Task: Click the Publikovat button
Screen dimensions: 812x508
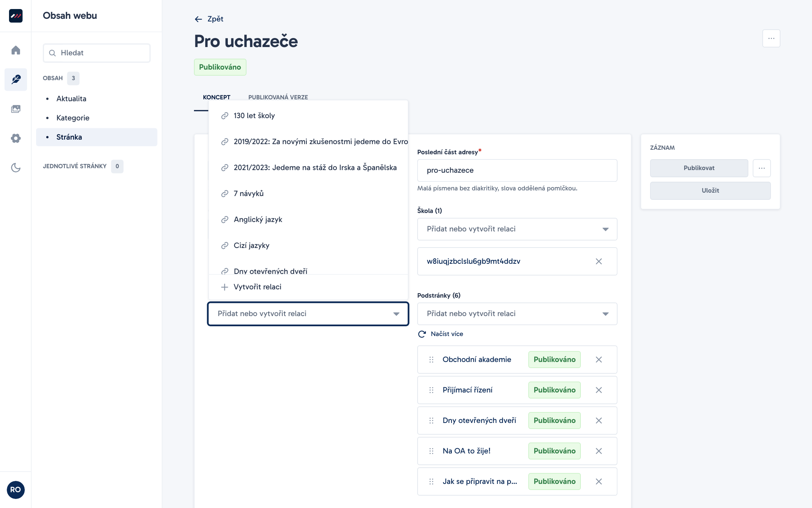Action: pos(699,168)
